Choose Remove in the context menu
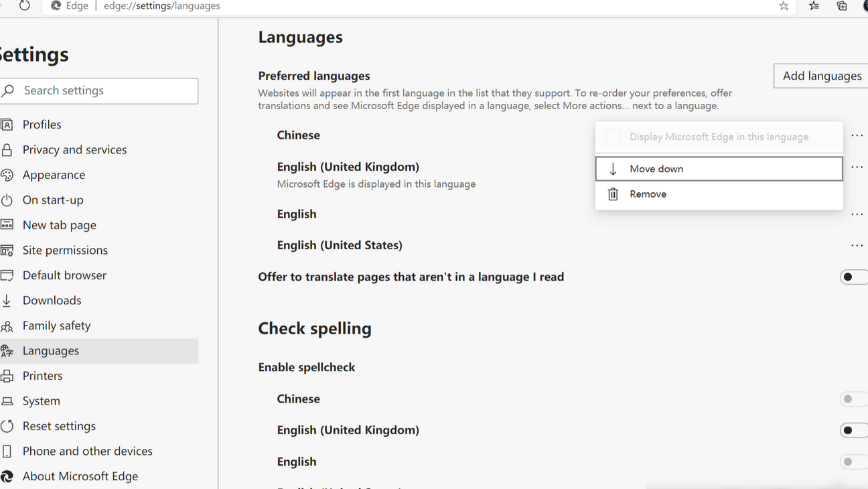Image resolution: width=868 pixels, height=489 pixels. [719, 194]
